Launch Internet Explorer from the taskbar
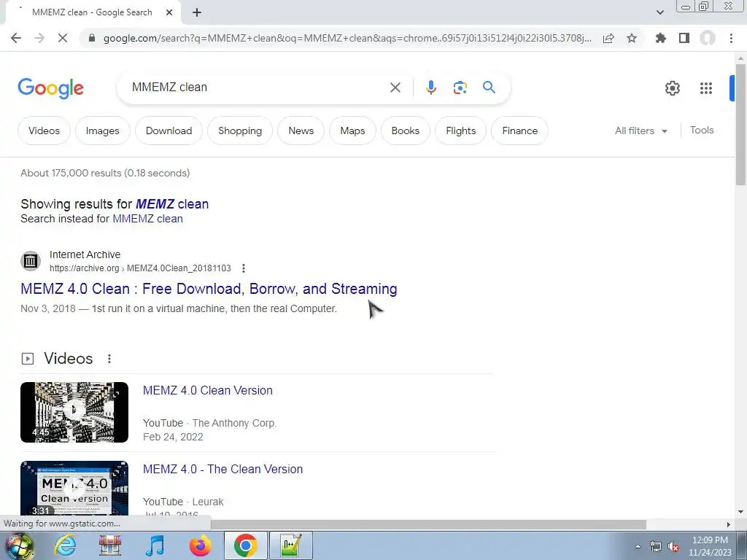This screenshot has width=747, height=560. point(65,545)
